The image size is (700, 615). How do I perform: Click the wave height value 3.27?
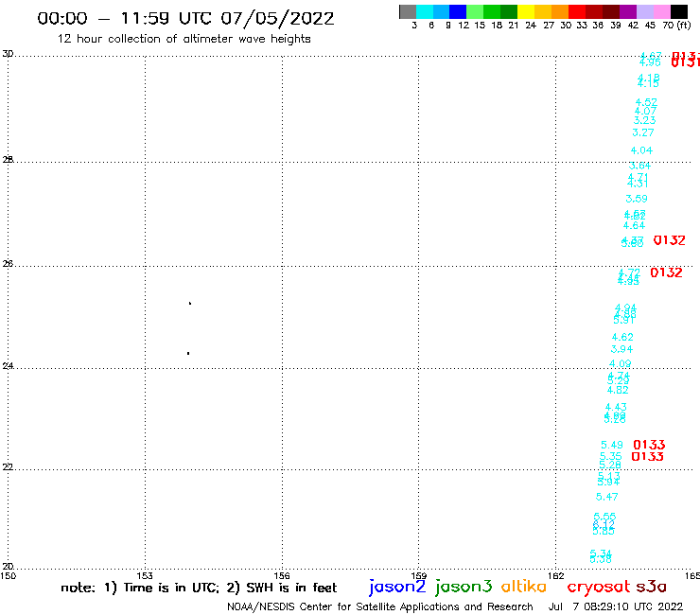643,132
